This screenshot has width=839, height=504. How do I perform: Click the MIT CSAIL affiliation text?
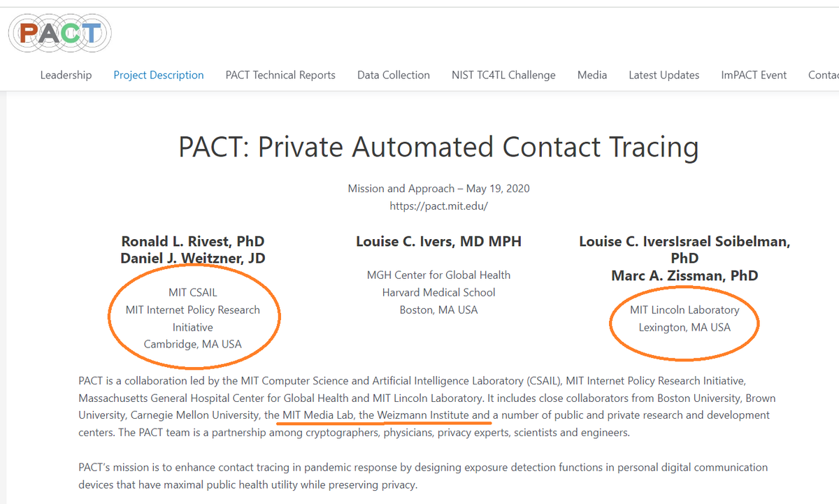[193, 292]
